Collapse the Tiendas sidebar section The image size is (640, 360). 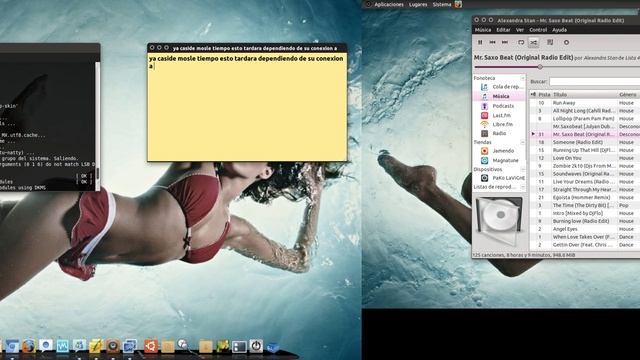[x=522, y=142]
